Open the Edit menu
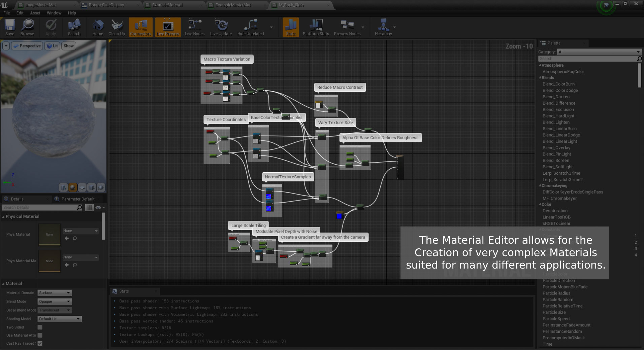Image resolution: width=644 pixels, height=350 pixels. point(20,13)
